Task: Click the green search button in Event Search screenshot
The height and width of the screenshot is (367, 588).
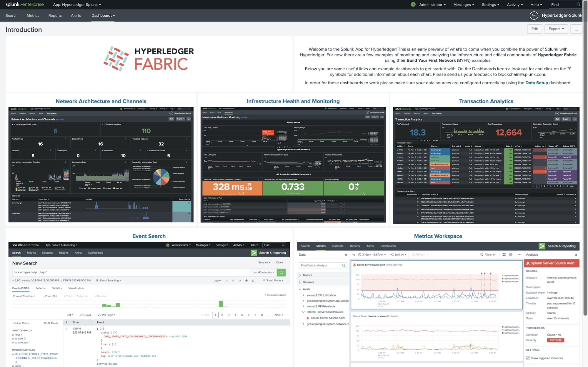Action: (281, 272)
